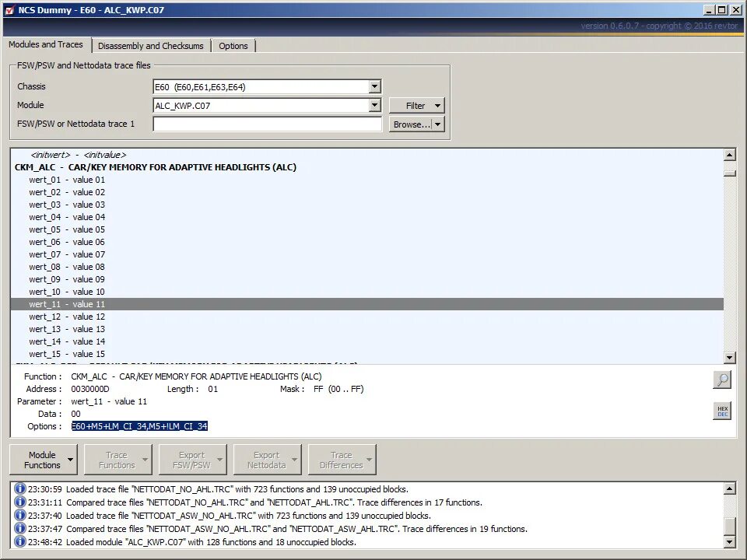
Task: Click the log line loading NETTODAT_NO_AHL.TRC
Action: click(x=218, y=489)
